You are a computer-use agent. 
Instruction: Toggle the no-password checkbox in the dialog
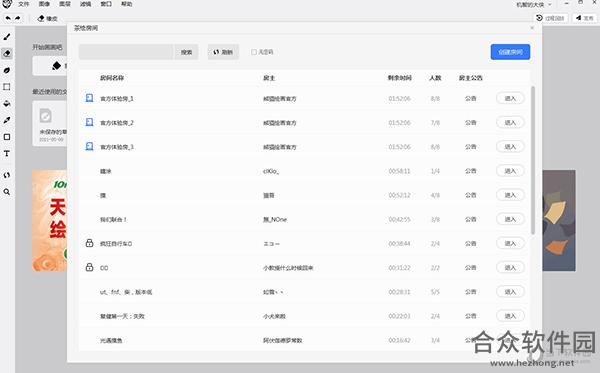(254, 52)
